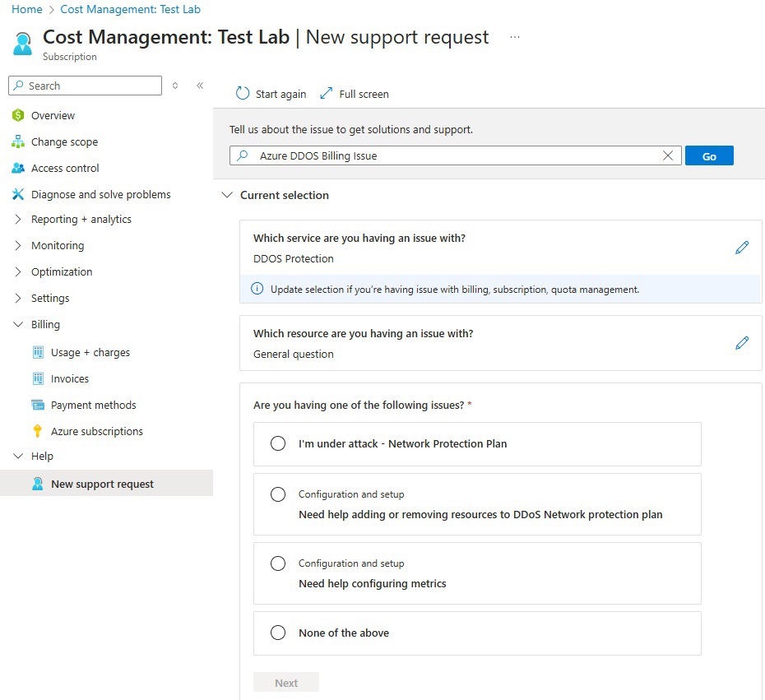Switch to the Invoices page
This screenshot has width=765, height=700.
pyautogui.click(x=71, y=378)
